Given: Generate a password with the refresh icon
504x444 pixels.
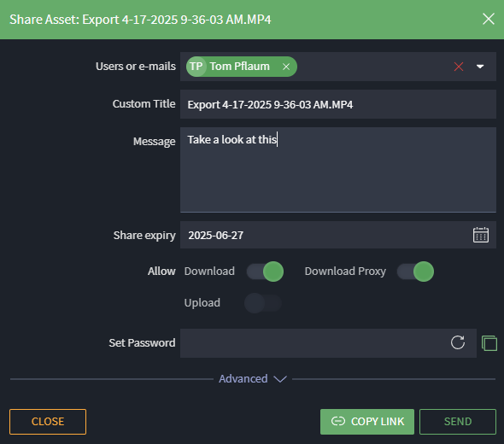Looking at the screenshot, I should coord(457,342).
